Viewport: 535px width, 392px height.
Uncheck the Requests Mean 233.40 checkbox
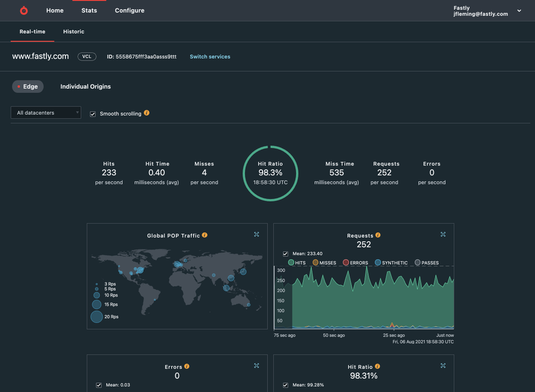coord(285,254)
